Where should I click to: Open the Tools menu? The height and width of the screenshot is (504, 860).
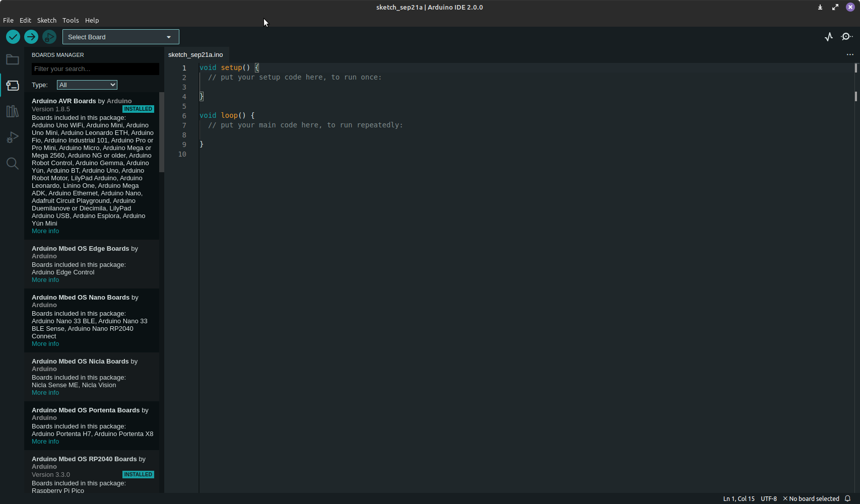coord(71,20)
